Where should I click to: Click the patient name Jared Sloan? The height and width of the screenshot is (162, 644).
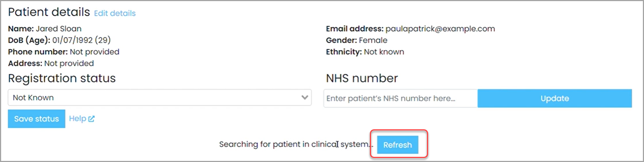(59, 29)
